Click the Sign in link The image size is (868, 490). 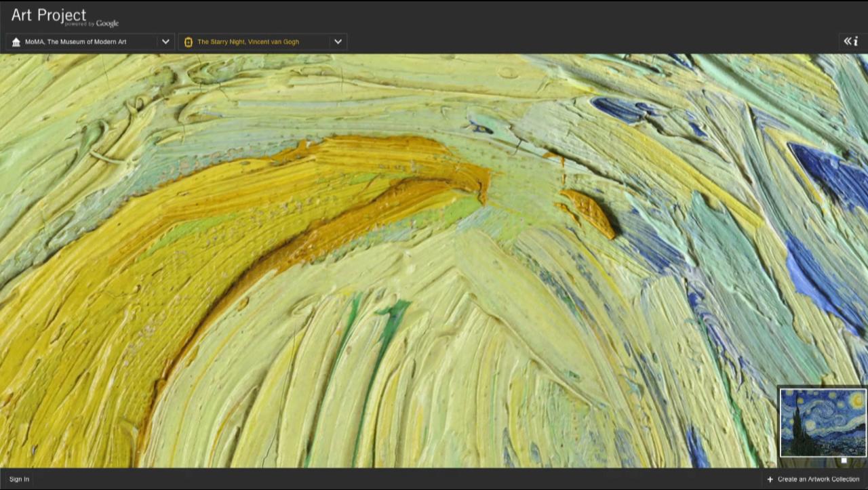[x=19, y=479]
